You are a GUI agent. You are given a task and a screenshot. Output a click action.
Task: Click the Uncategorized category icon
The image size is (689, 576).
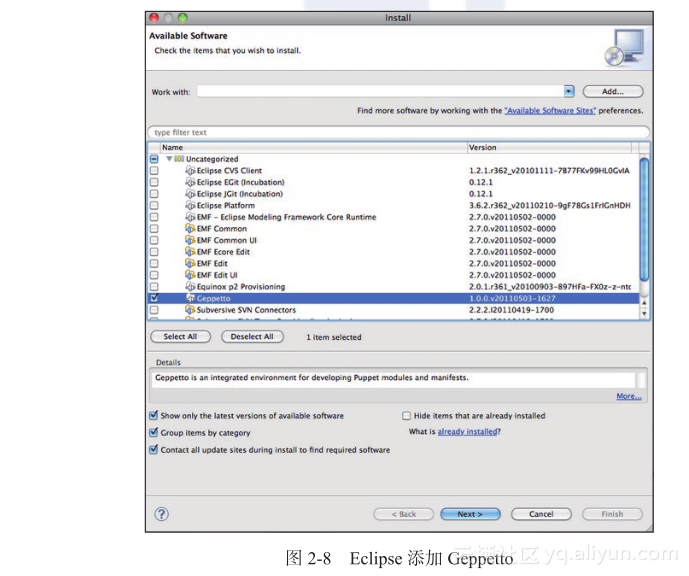coord(179,159)
